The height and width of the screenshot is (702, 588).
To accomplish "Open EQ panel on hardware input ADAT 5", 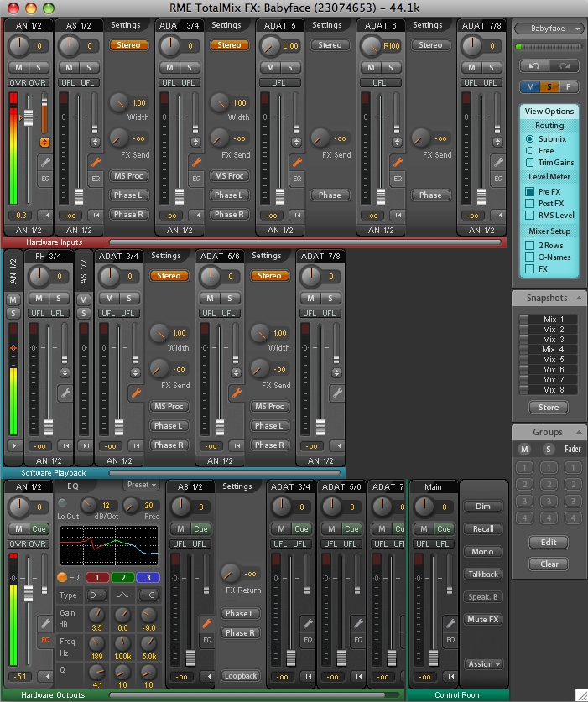I will [x=297, y=179].
